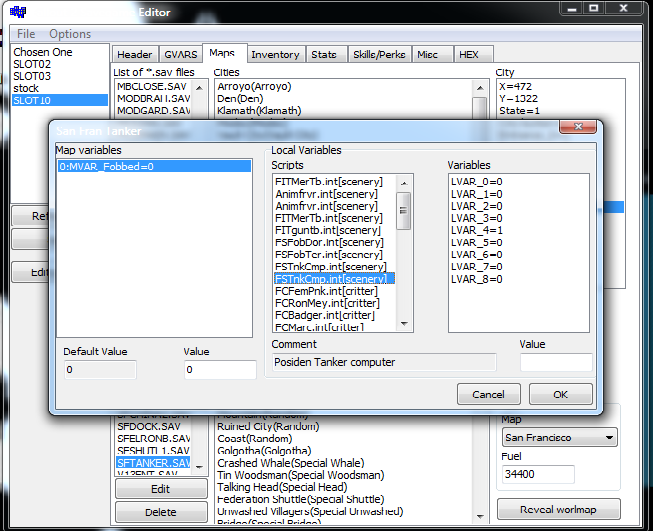The image size is (653, 531).
Task: Click the Default Value field
Action: [x=100, y=370]
